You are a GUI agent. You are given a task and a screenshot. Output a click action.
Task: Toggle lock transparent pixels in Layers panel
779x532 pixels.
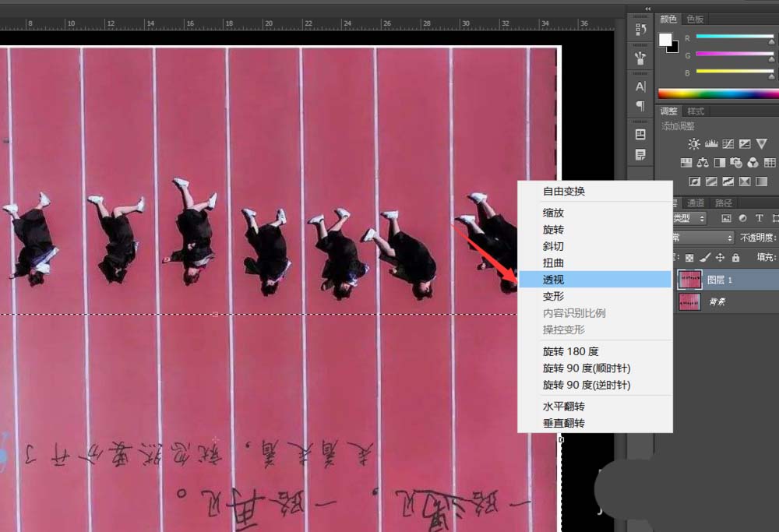click(689, 255)
